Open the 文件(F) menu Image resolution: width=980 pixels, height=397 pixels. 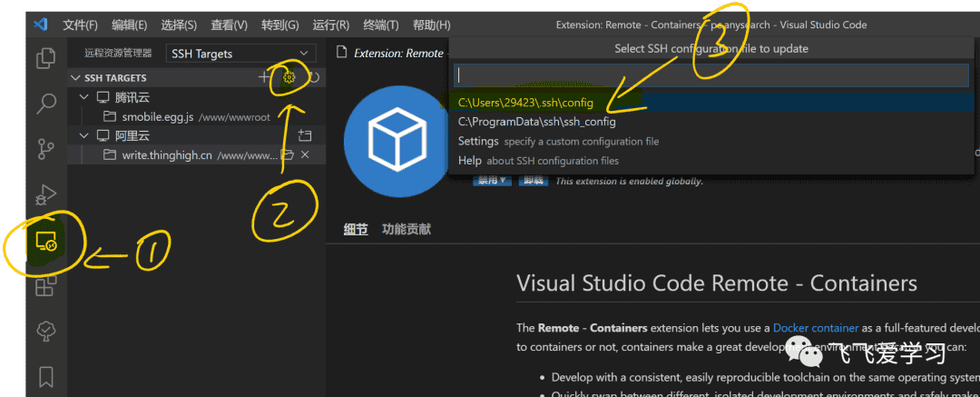click(x=80, y=25)
